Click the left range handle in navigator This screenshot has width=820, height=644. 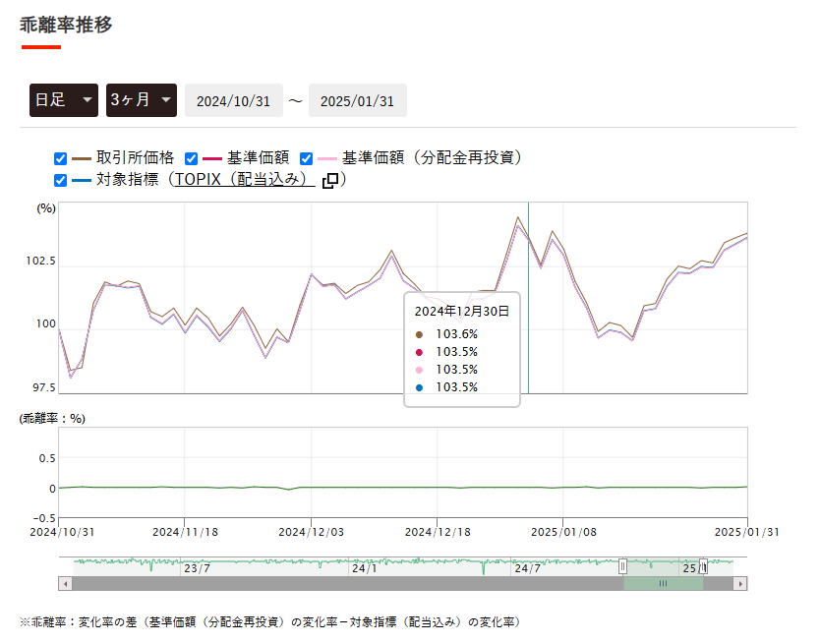point(622,566)
